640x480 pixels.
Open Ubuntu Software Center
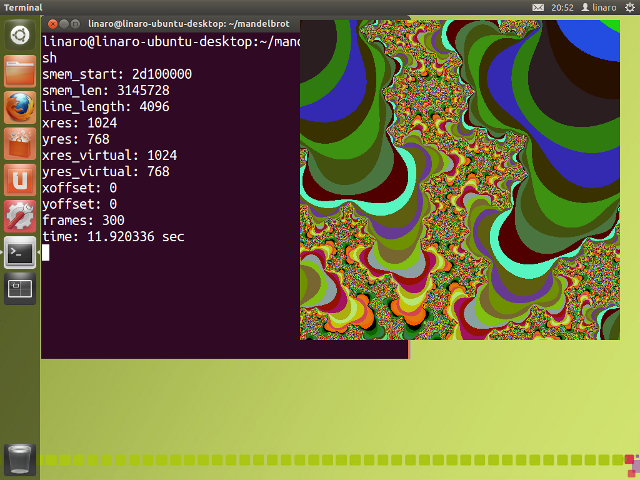20,144
